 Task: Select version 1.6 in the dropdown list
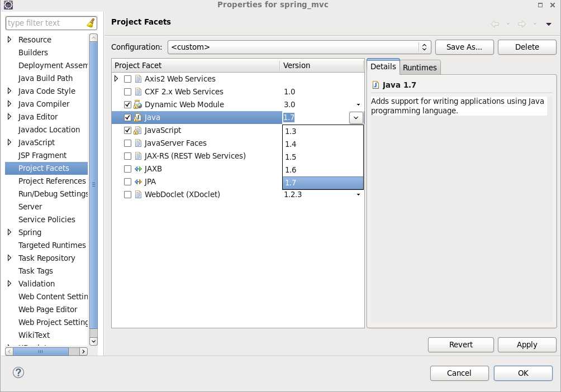(x=323, y=170)
